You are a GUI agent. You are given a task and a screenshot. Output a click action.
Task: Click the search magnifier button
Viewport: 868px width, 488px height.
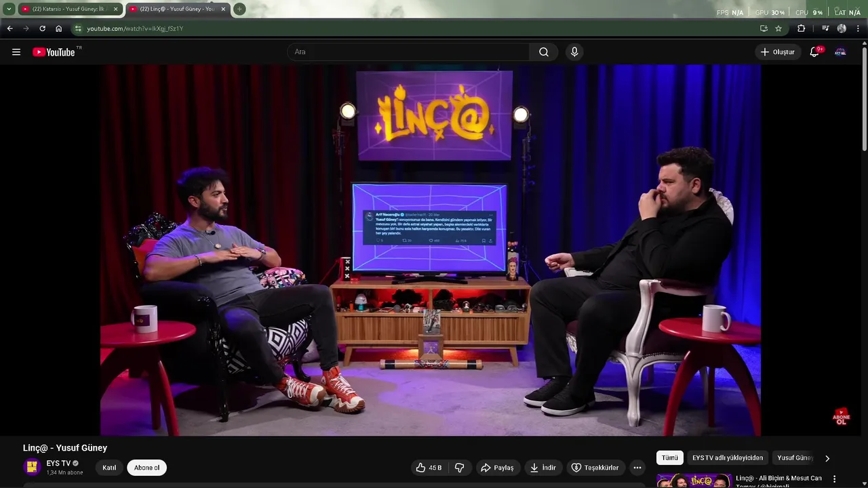pos(544,52)
